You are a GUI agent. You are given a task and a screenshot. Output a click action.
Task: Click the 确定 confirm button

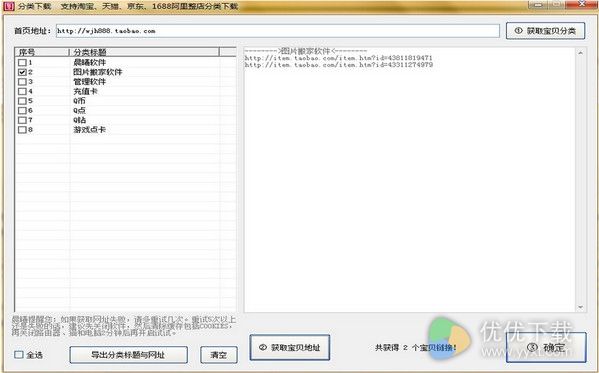tap(546, 347)
